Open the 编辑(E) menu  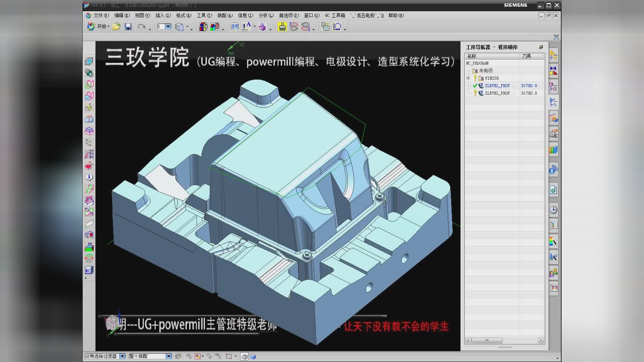[x=122, y=15]
